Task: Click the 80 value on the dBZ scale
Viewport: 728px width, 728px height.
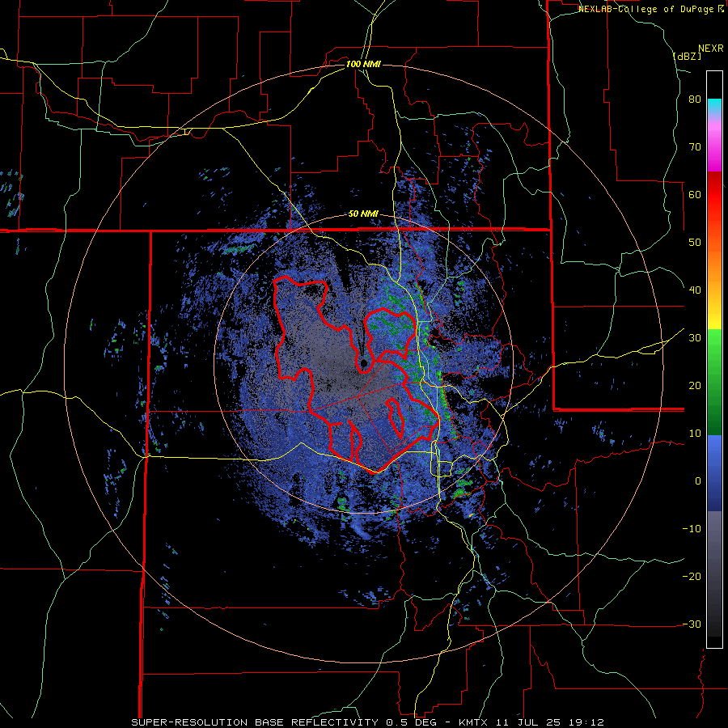Action: (695, 99)
